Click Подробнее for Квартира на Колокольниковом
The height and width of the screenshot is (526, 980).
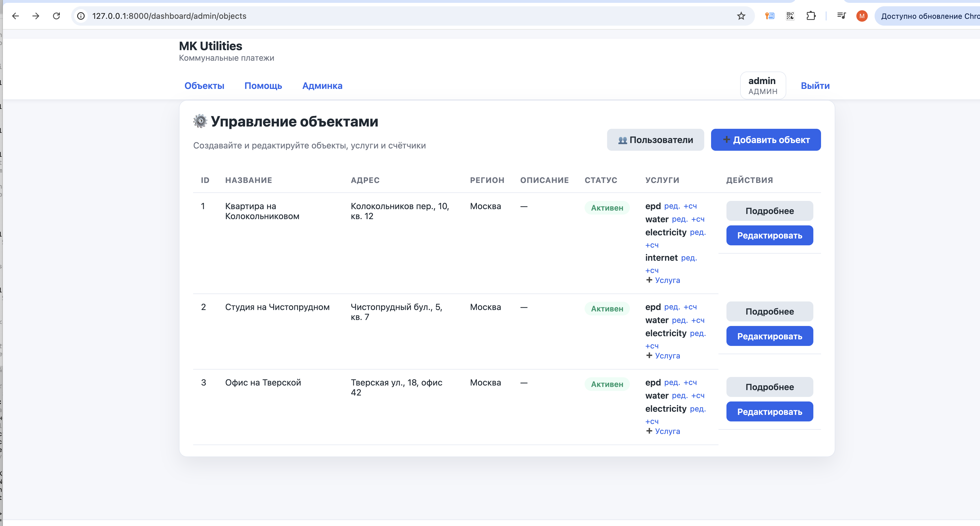(769, 211)
